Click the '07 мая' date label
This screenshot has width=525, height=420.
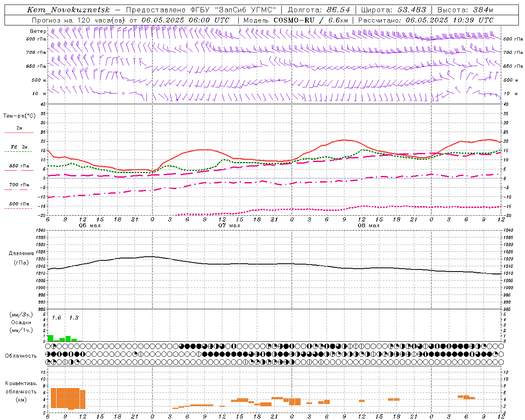pos(229,226)
